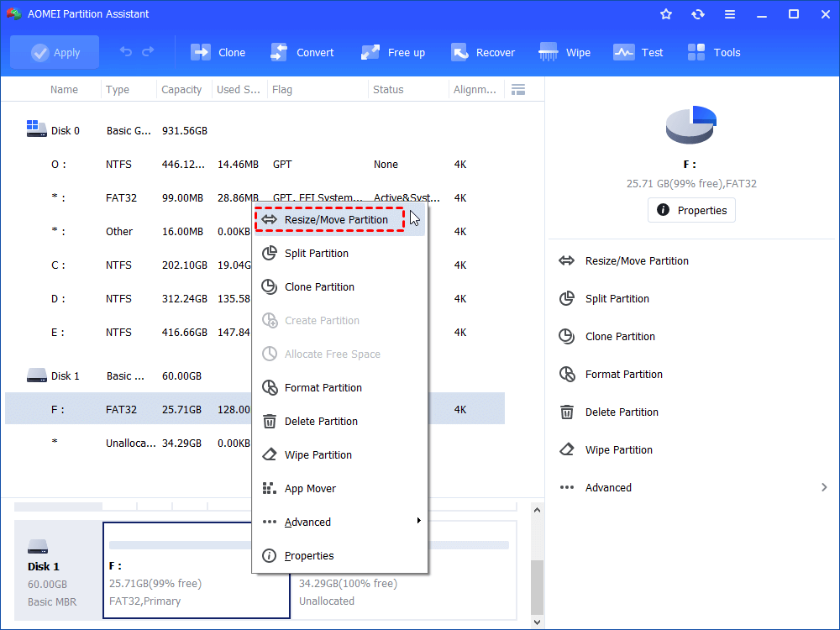Open the hamburger menu in the title bar
The height and width of the screenshot is (630, 840).
tap(729, 13)
